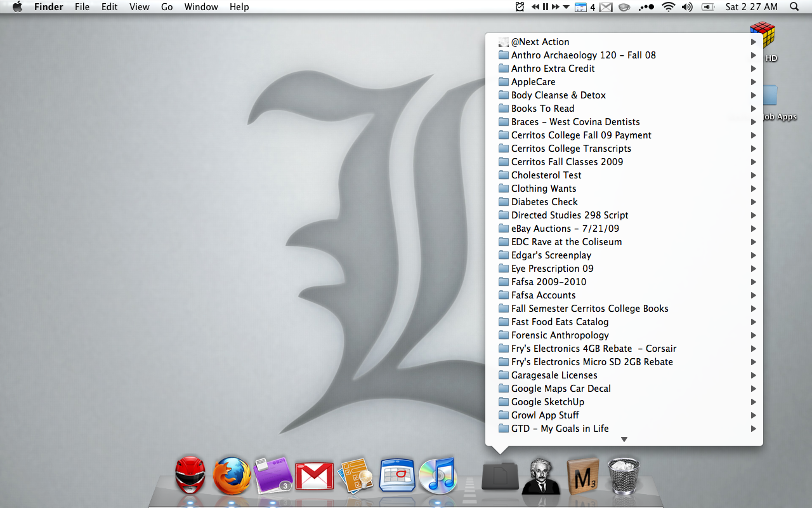The height and width of the screenshot is (508, 812).
Task: Skip to next track in menu bar
Action: (556, 7)
